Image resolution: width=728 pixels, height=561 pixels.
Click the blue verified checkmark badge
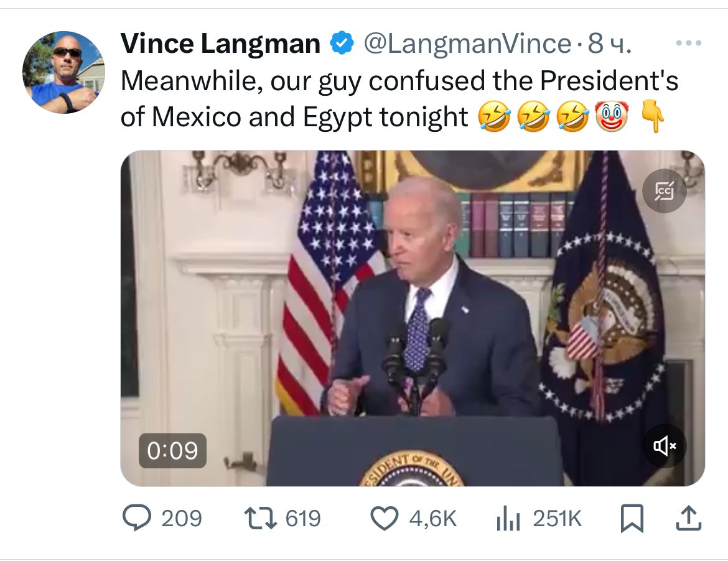point(342,44)
